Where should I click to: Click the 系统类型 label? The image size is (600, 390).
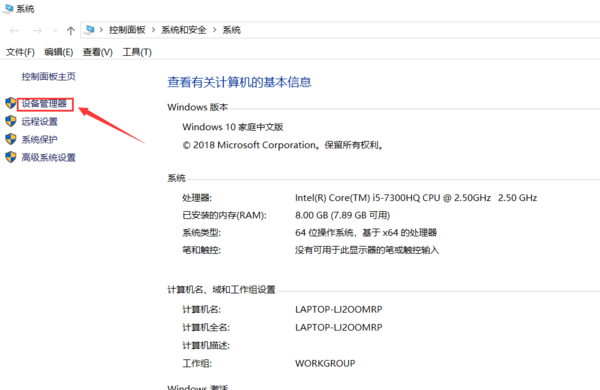coord(201,233)
